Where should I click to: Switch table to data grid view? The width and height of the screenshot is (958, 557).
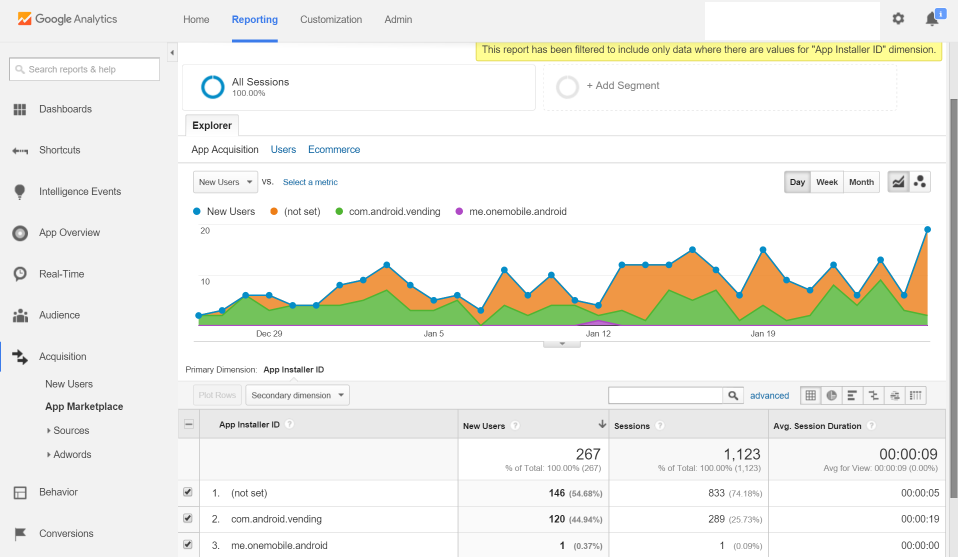810,396
